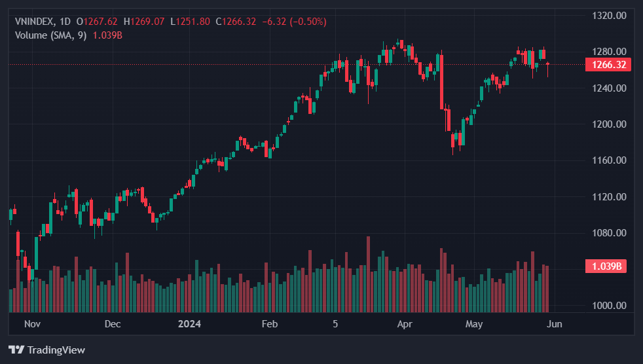Screen dimensions: 643x364
Task: Click the 1200.00 price axis label
Action: tap(609, 124)
